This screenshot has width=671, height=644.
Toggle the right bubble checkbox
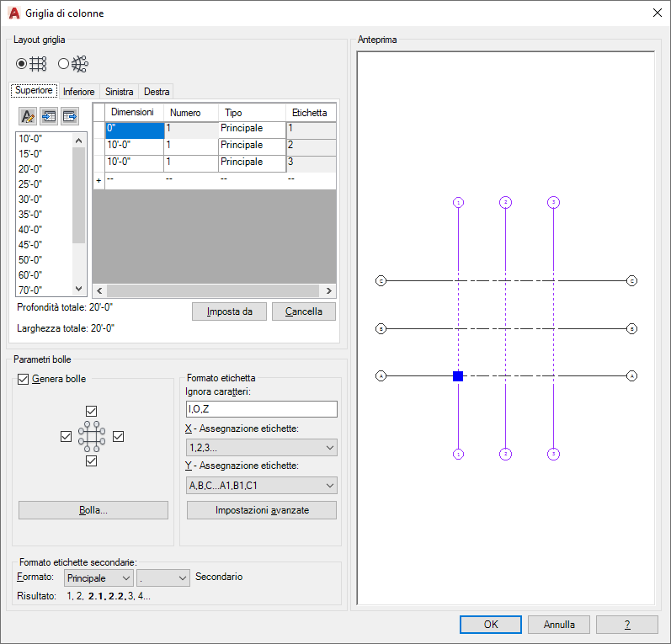point(118,436)
